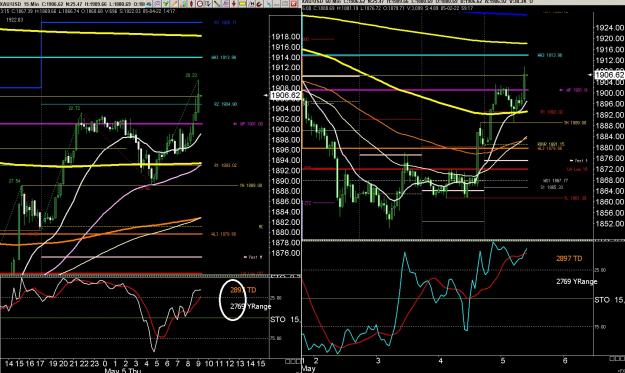
Task: Click the STO 15 label on right indicator pane
Action: (609, 300)
